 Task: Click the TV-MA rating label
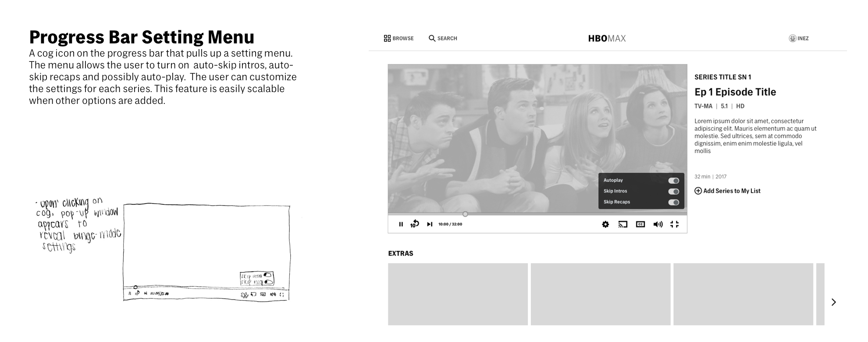tap(703, 106)
